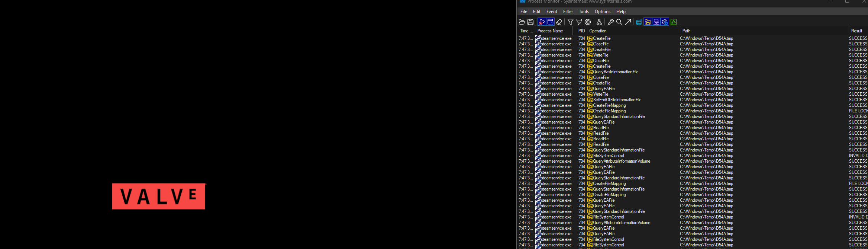The height and width of the screenshot is (249, 868).
Task: Toggle Show Registry Activity
Action: coord(639,22)
